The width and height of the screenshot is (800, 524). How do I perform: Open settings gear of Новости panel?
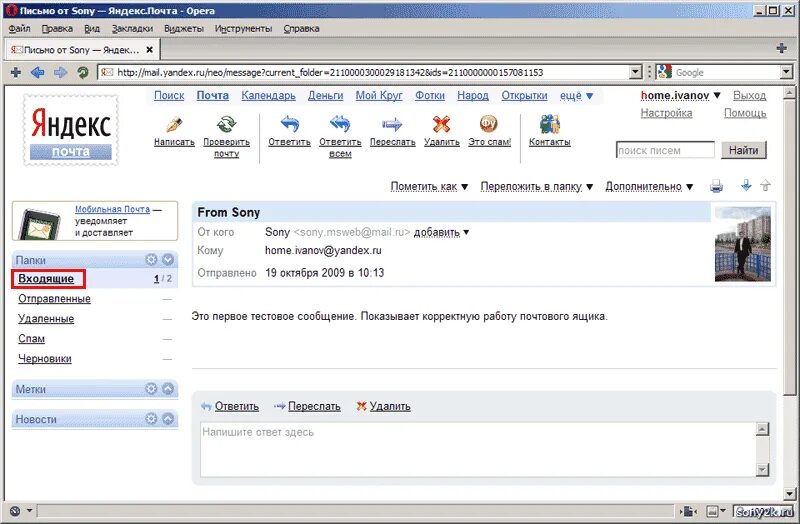click(151, 419)
